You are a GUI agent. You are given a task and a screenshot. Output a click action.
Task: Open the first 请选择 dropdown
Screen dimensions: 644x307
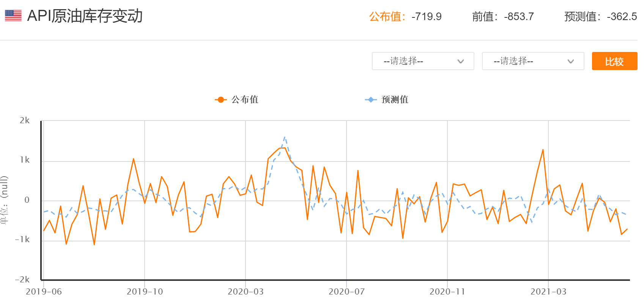[423, 61]
